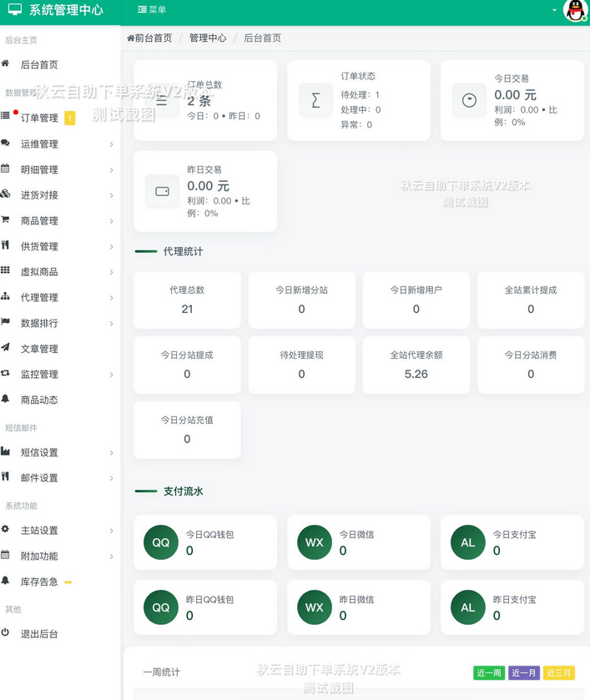Click the retweet icon beside 监控管理

pos(5,373)
